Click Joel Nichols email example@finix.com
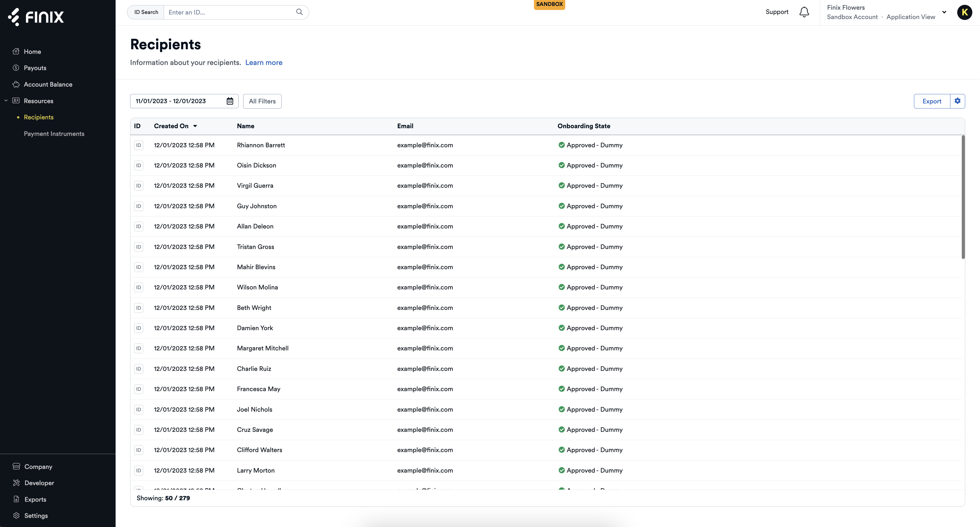The height and width of the screenshot is (527, 980). pos(425,409)
